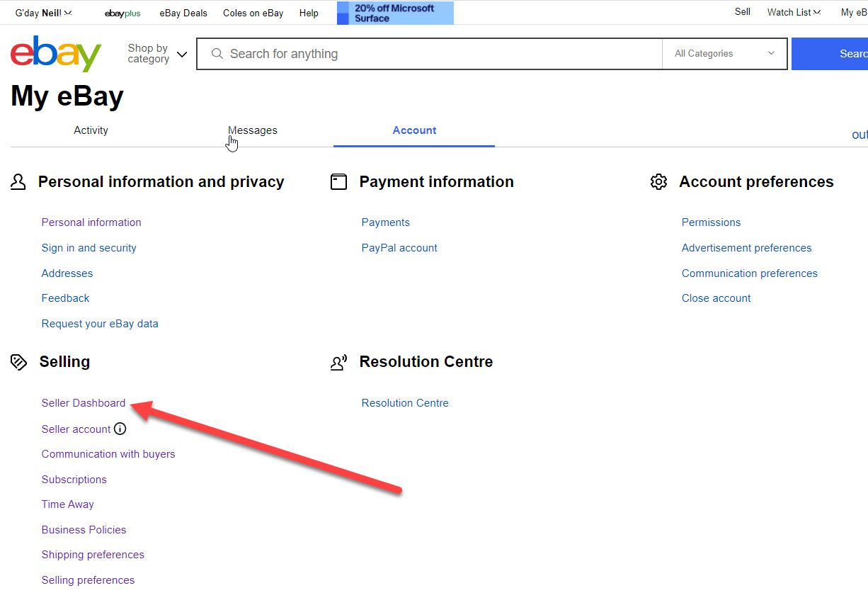Open the Resolution Centre link
The image size is (868, 605).
point(405,403)
